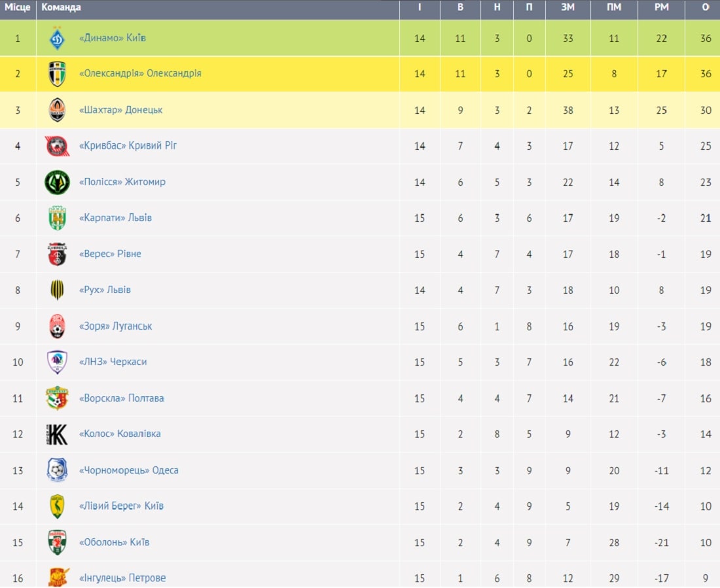Open the «Карпати» Львів team link
This screenshot has width=720, height=588.
[115, 218]
